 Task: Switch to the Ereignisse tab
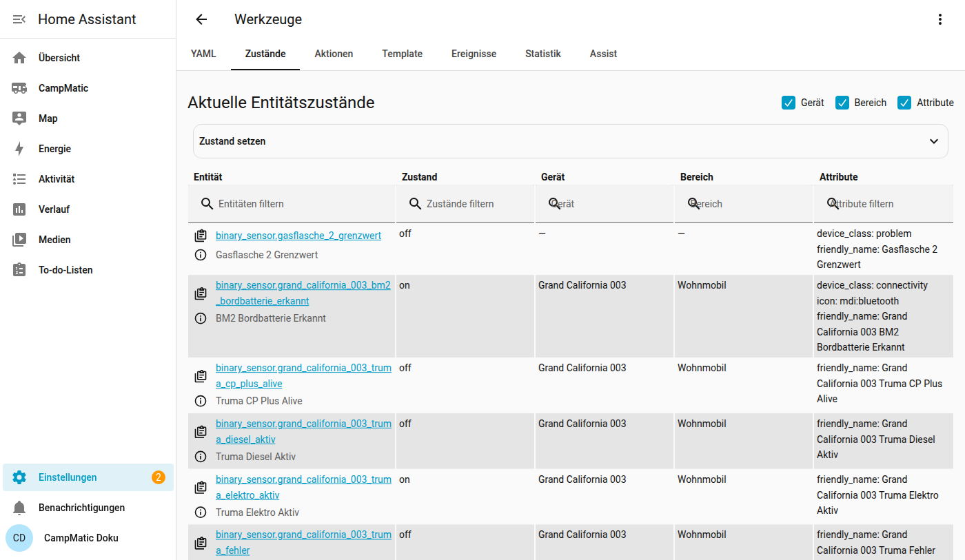[474, 54]
